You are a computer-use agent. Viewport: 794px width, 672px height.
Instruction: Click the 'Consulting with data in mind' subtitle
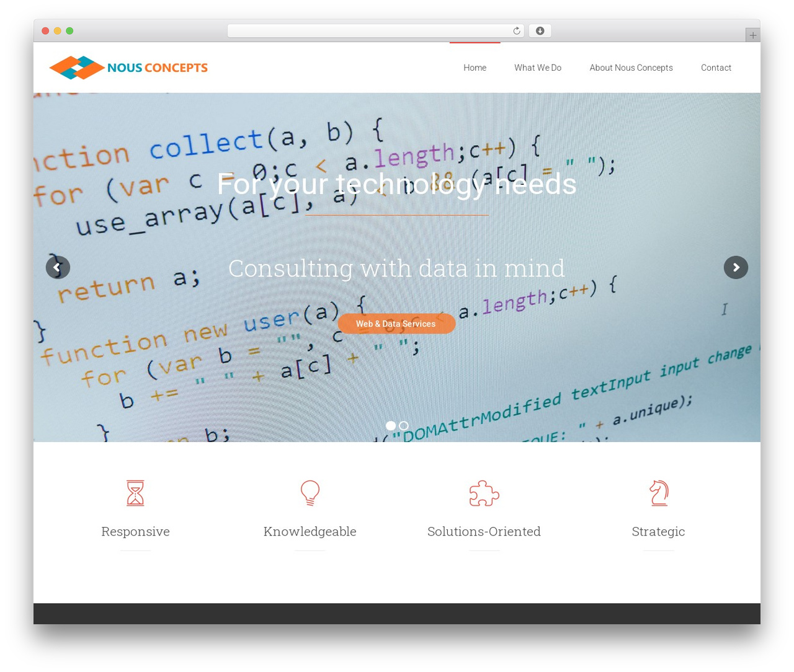tap(397, 268)
